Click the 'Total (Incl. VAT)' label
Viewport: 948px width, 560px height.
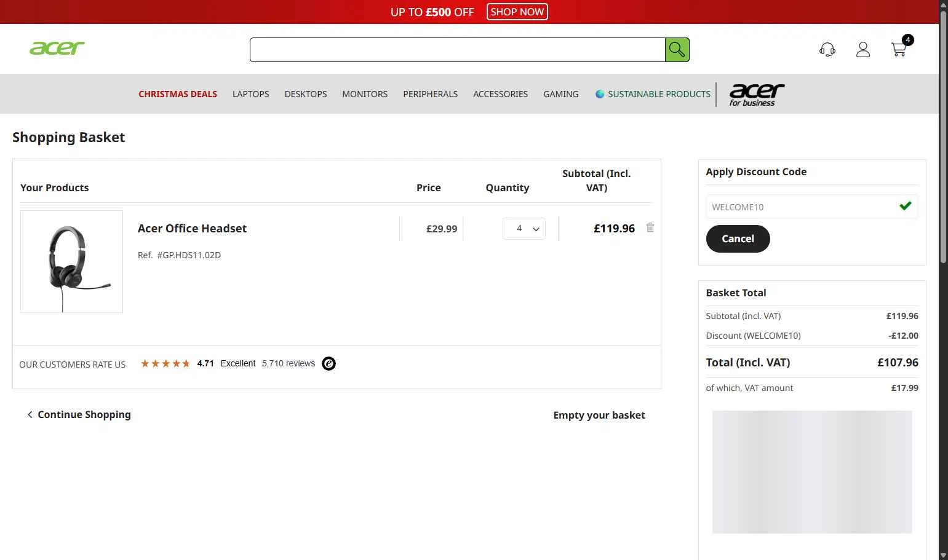tap(748, 363)
